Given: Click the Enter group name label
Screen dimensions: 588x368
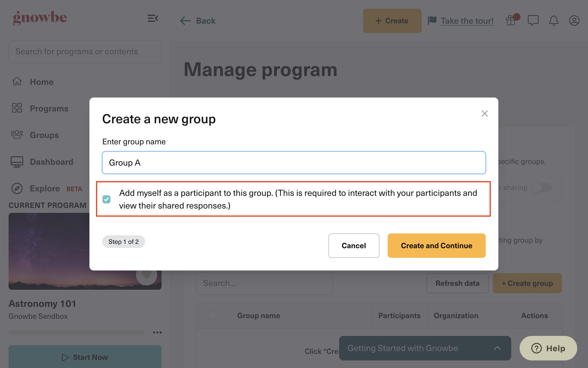Looking at the screenshot, I should pyautogui.click(x=134, y=142).
